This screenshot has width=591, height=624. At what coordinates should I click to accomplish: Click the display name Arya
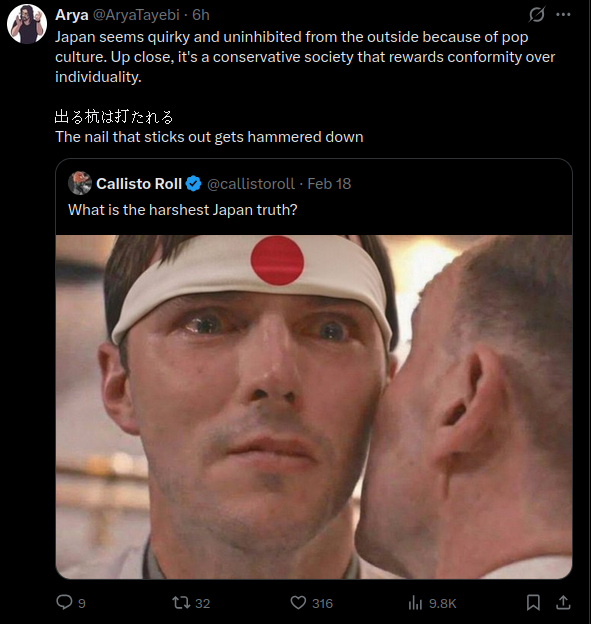point(72,15)
